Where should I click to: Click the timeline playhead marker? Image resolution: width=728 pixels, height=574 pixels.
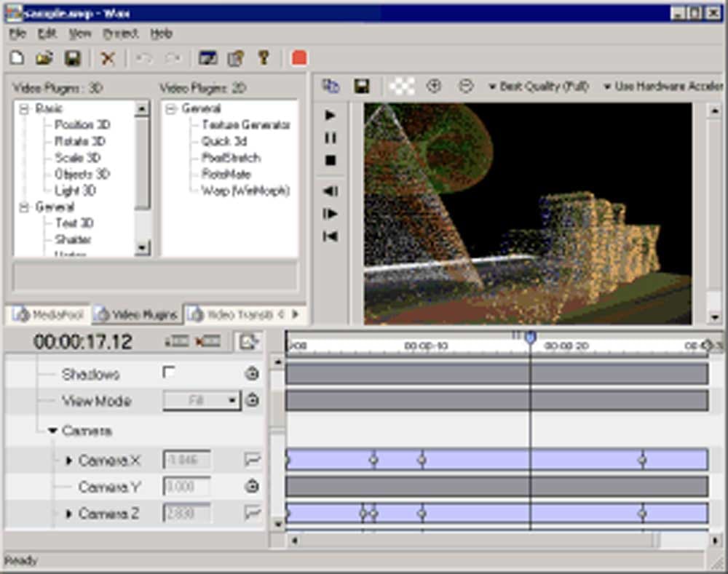click(x=531, y=338)
